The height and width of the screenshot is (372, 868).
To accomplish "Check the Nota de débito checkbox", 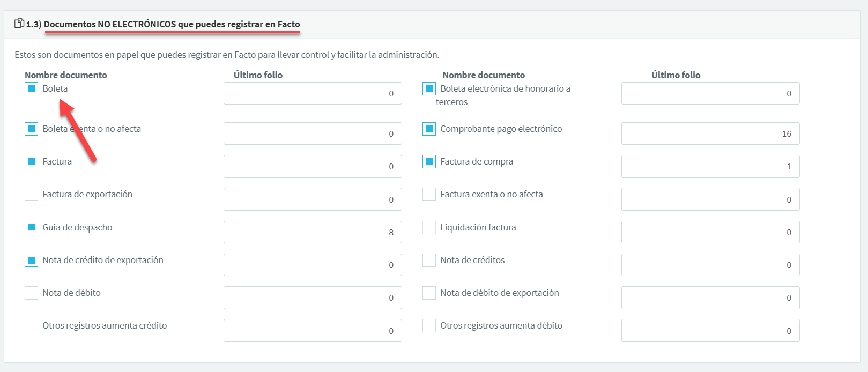I will [x=32, y=293].
